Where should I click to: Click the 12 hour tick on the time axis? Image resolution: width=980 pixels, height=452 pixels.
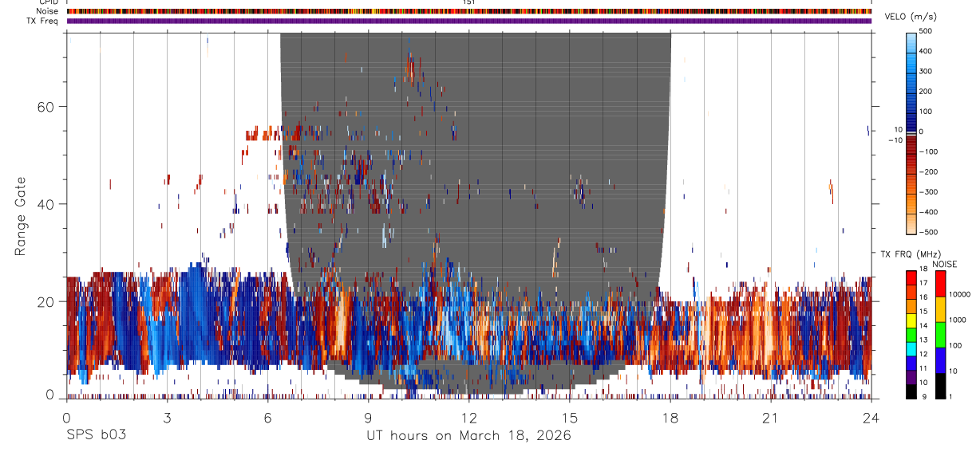(x=468, y=417)
